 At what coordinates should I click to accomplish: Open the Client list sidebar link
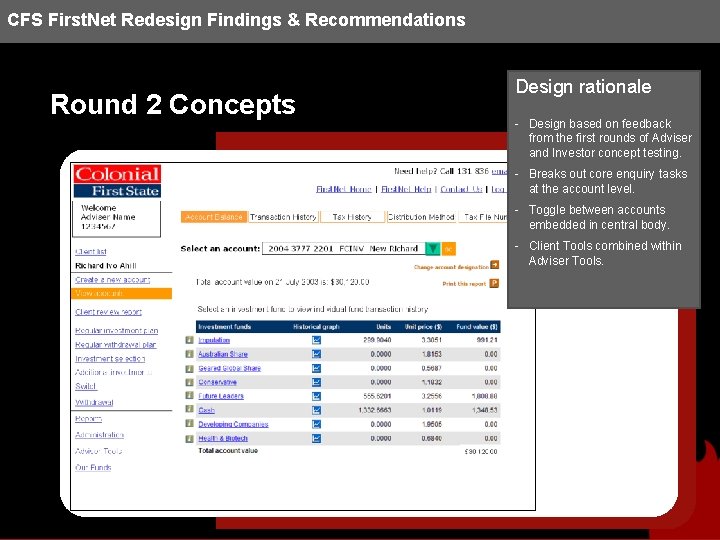(x=91, y=252)
